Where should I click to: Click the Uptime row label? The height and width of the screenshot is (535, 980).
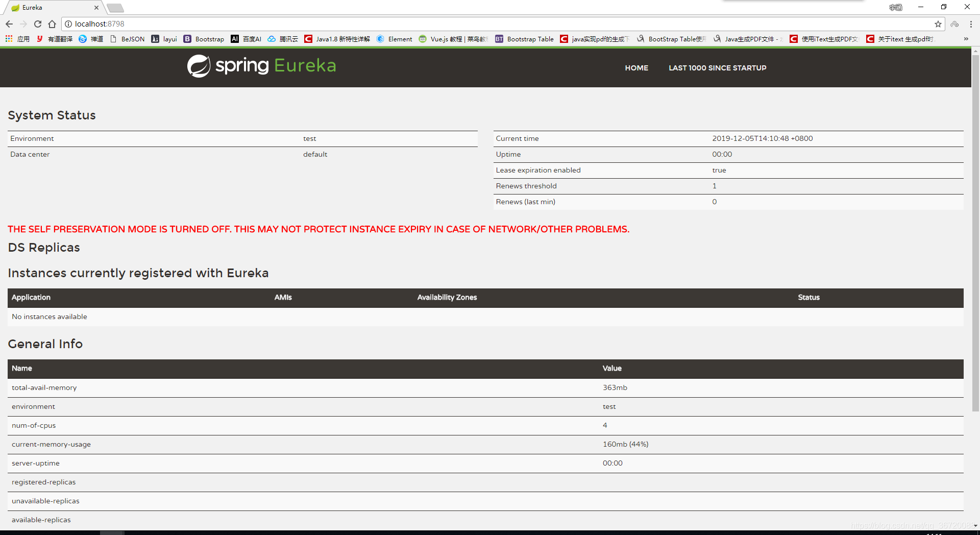click(x=508, y=155)
